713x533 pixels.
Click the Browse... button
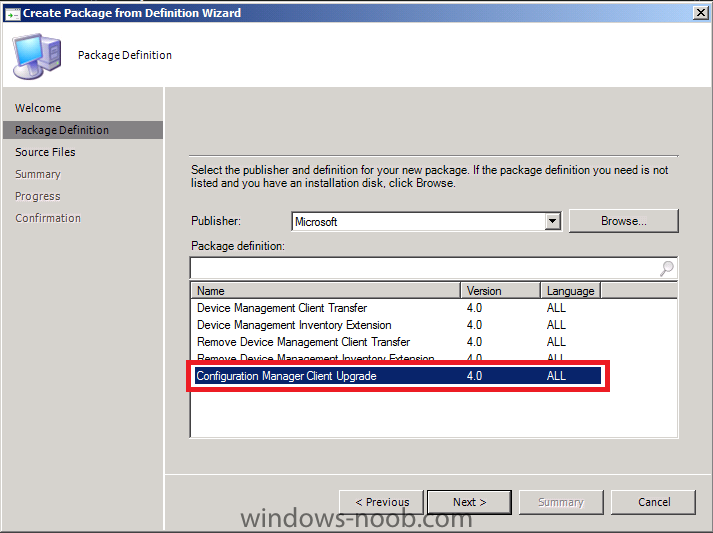click(x=623, y=221)
